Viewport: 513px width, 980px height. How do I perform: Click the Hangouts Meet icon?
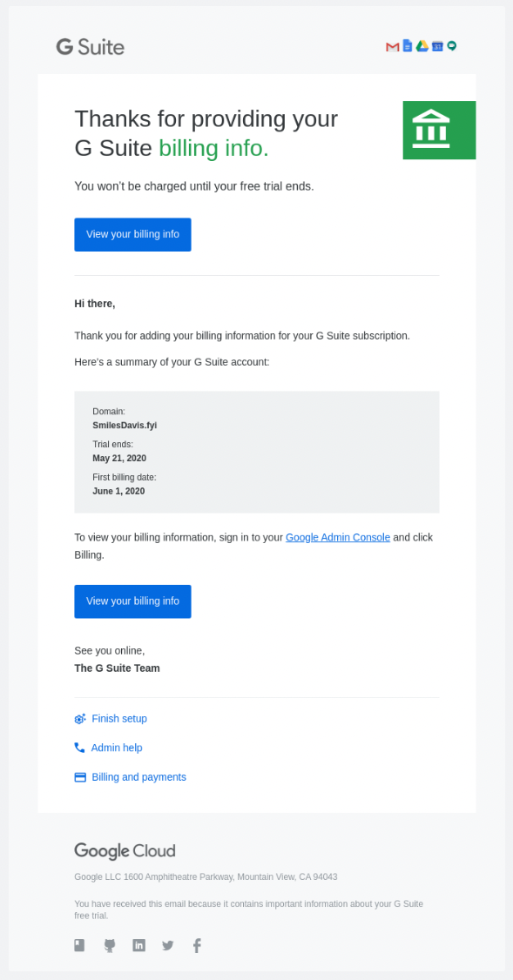[452, 46]
